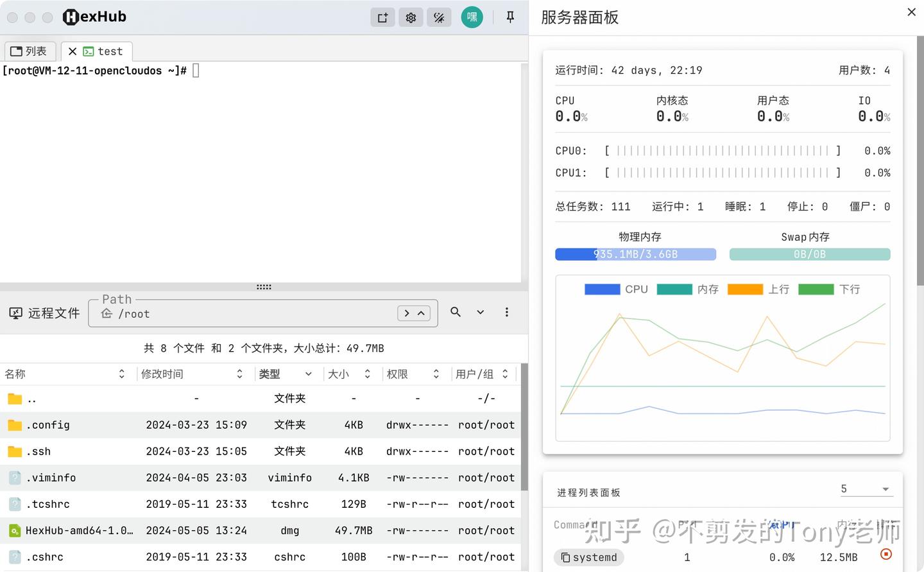Image resolution: width=924 pixels, height=572 pixels.
Task: Select the theme appearance icon beside settings
Action: pyautogui.click(x=439, y=17)
